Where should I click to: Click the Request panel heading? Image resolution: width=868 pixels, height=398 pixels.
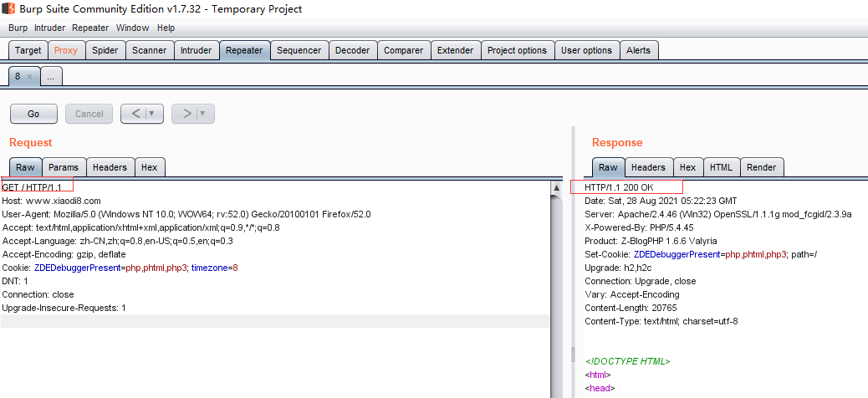30,142
